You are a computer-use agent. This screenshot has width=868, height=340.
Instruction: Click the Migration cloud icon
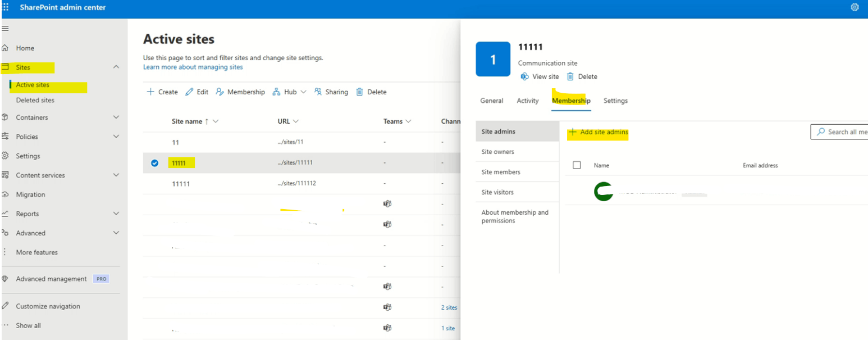(x=5, y=194)
